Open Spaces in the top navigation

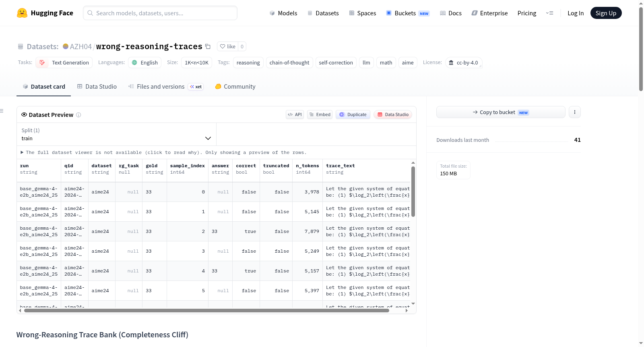point(363,13)
